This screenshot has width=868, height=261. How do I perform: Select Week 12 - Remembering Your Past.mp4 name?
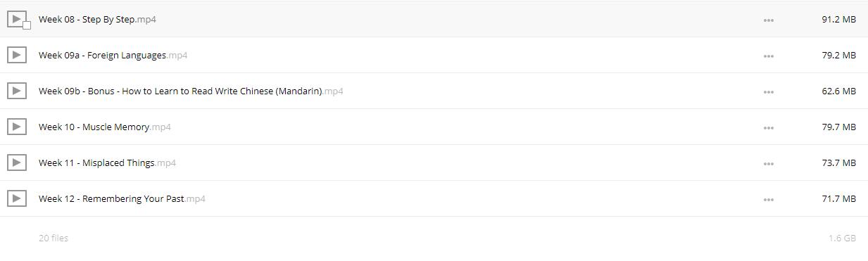point(122,199)
